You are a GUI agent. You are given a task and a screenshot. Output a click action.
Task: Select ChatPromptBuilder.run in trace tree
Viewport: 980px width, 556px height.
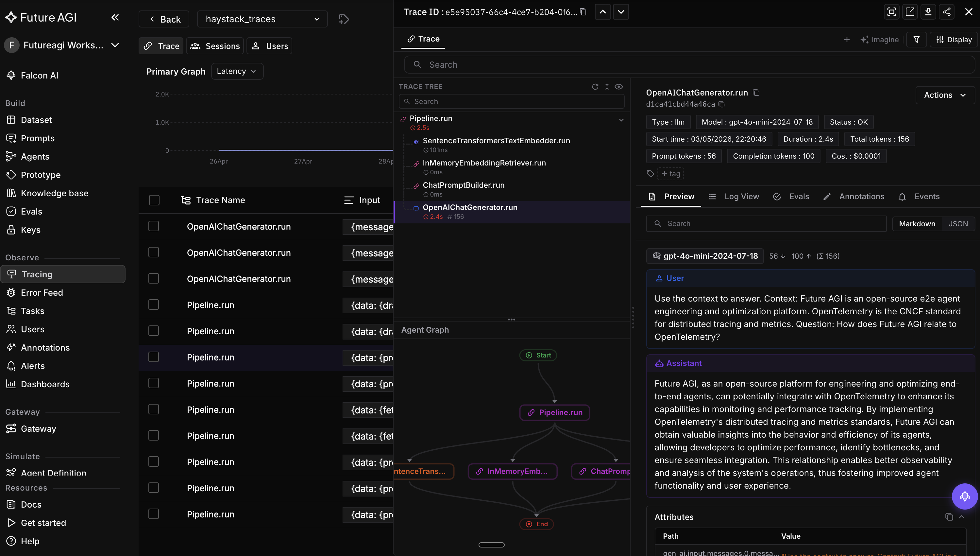pos(512,189)
